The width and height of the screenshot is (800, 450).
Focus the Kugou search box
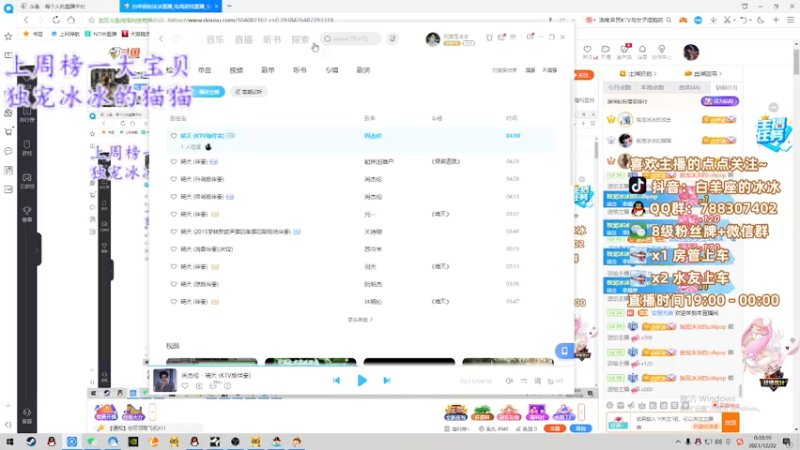pyautogui.click(x=351, y=39)
